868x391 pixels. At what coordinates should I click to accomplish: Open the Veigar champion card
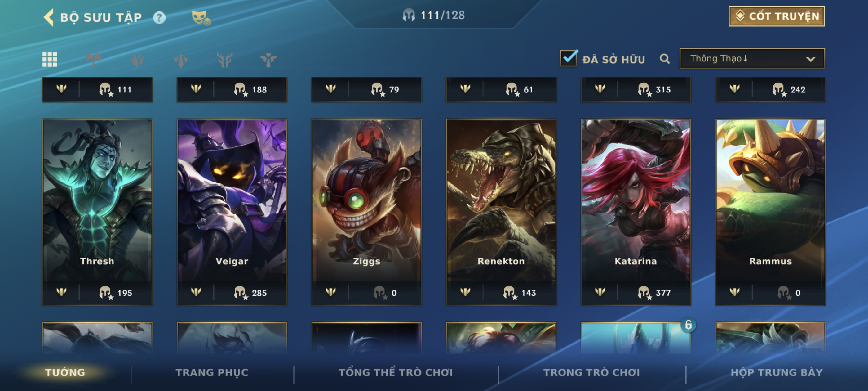coord(232,212)
